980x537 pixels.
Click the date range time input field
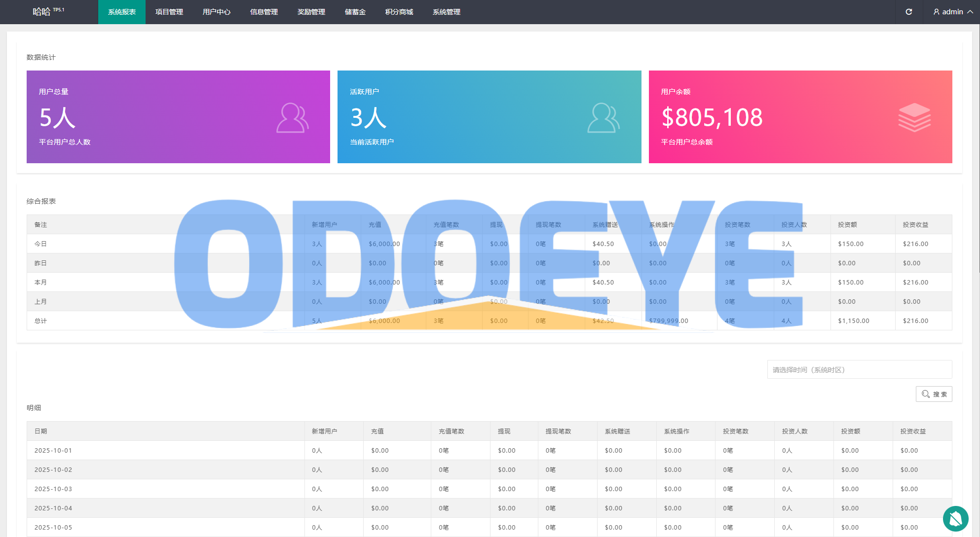pos(859,370)
